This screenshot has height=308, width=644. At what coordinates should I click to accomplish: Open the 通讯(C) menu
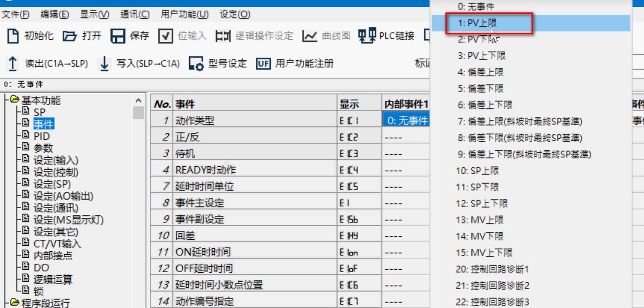(x=135, y=14)
